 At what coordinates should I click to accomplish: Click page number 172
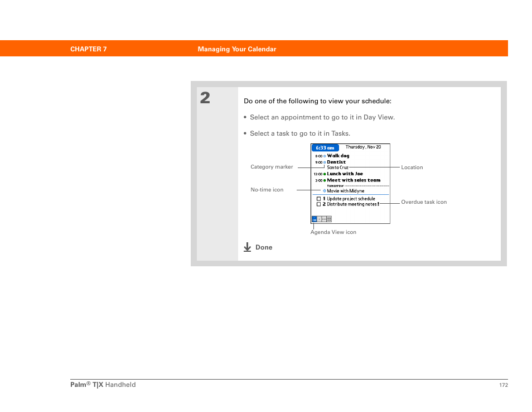[x=504, y=385]
